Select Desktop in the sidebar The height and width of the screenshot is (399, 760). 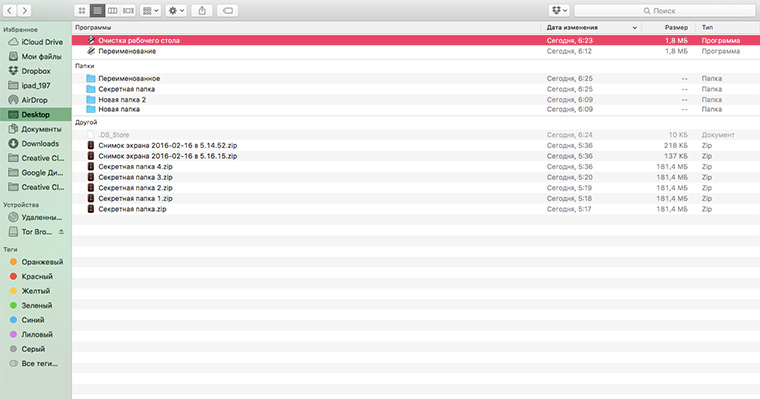pyautogui.click(x=36, y=115)
